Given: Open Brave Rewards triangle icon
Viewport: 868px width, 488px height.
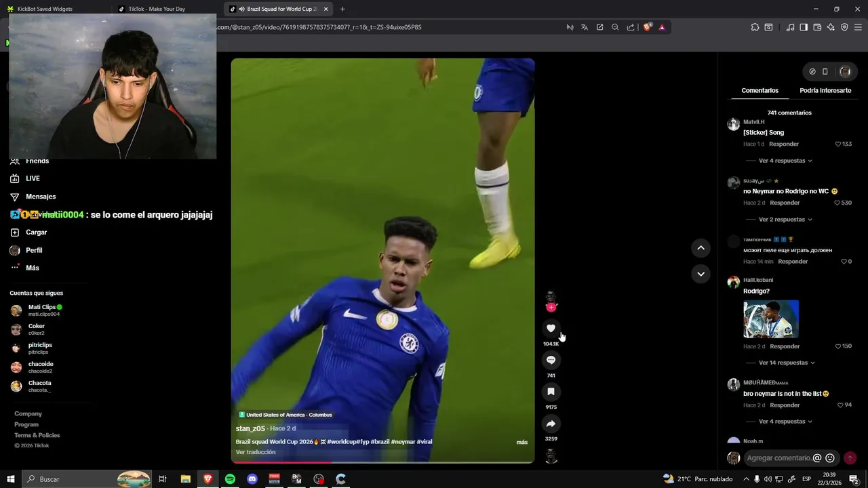Looking at the screenshot, I should coord(662,27).
